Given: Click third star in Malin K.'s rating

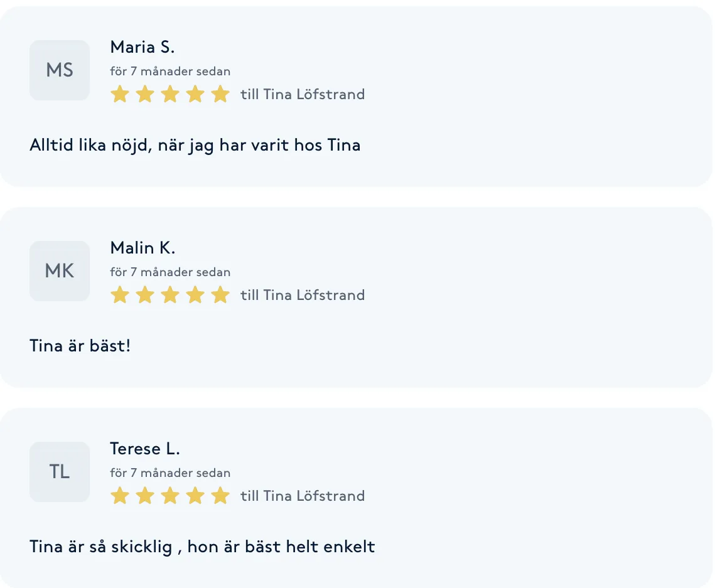Looking at the screenshot, I should (x=170, y=296).
